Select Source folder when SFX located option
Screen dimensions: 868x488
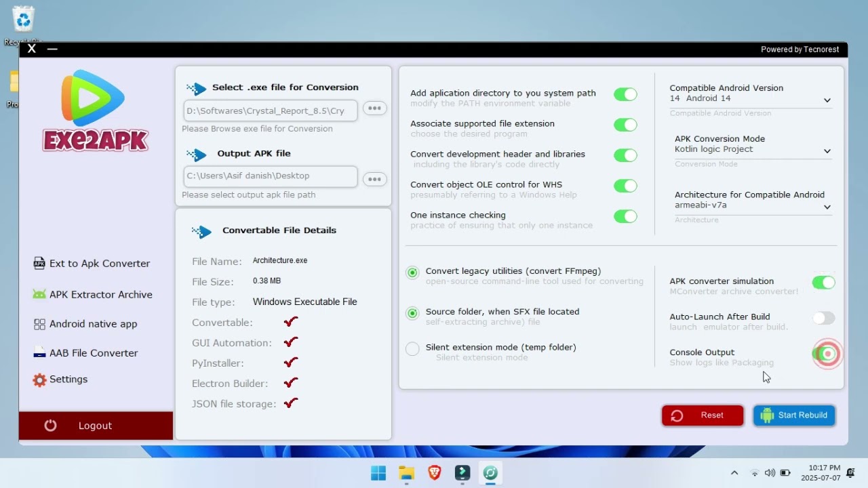click(412, 313)
